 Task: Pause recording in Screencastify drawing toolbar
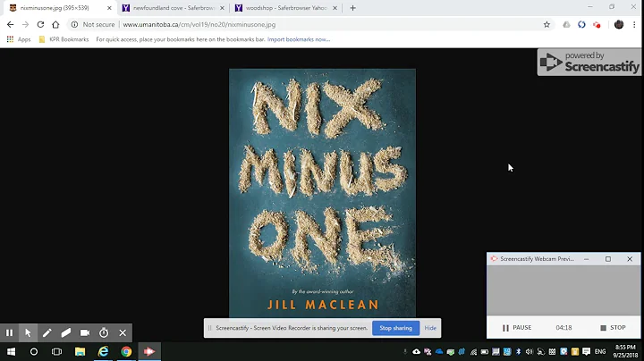point(9,332)
